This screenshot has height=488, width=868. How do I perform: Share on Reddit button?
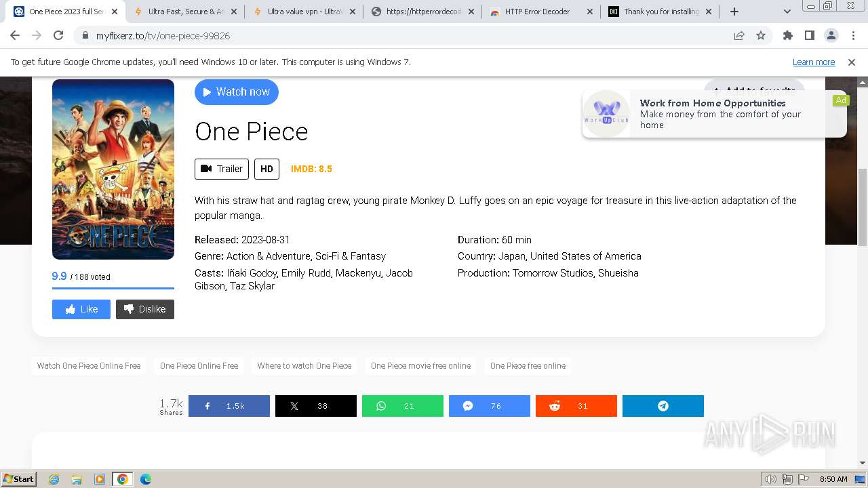click(576, 406)
